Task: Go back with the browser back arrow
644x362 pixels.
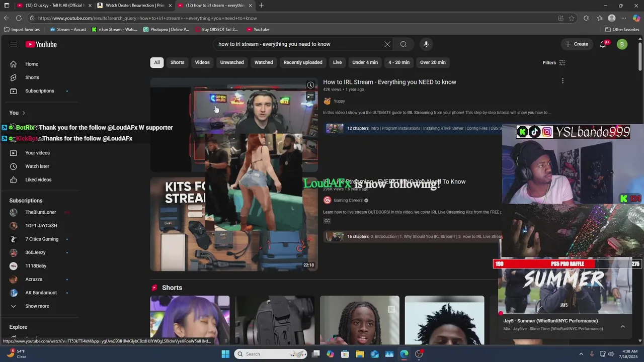Action: tap(7, 18)
